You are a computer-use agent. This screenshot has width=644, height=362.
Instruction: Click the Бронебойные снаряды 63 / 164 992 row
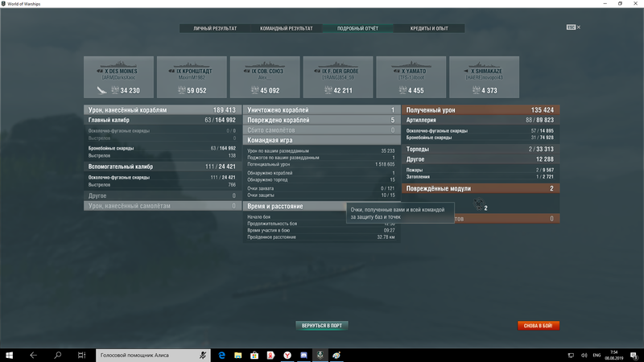click(x=163, y=148)
